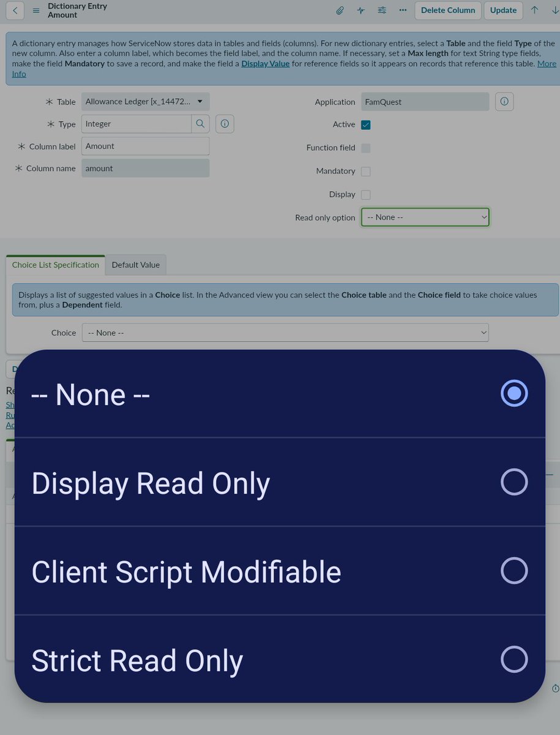The image size is (560, 735).
Task: Click Delete Column button
Action: (448, 10)
